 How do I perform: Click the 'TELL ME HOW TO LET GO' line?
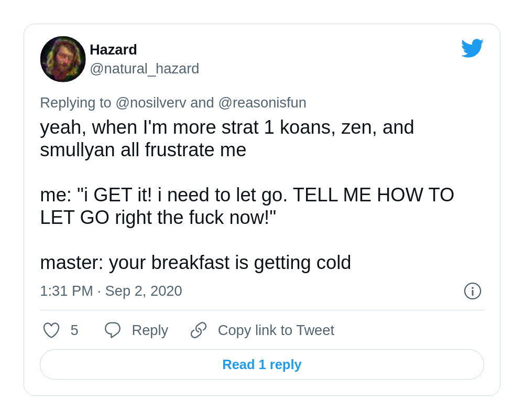[247, 206]
